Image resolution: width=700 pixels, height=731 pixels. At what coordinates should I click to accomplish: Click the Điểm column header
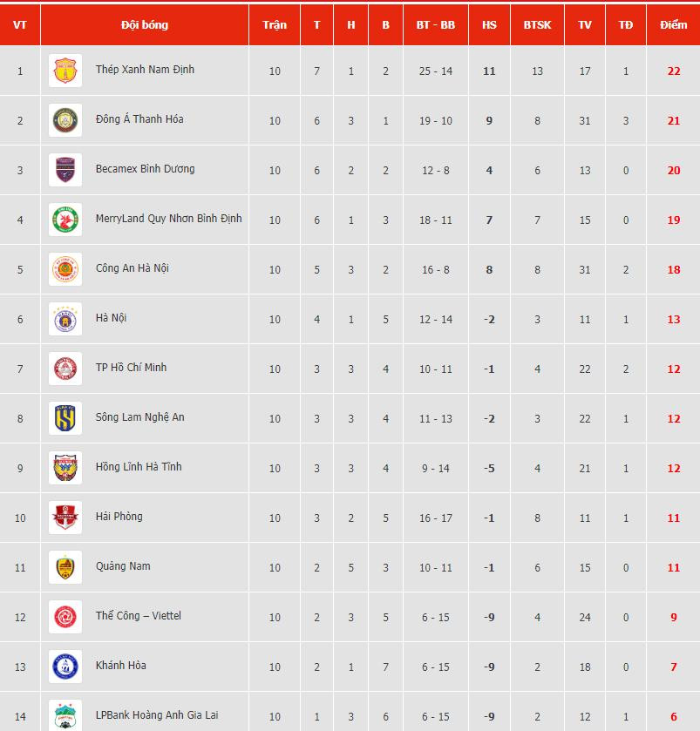[673, 25]
